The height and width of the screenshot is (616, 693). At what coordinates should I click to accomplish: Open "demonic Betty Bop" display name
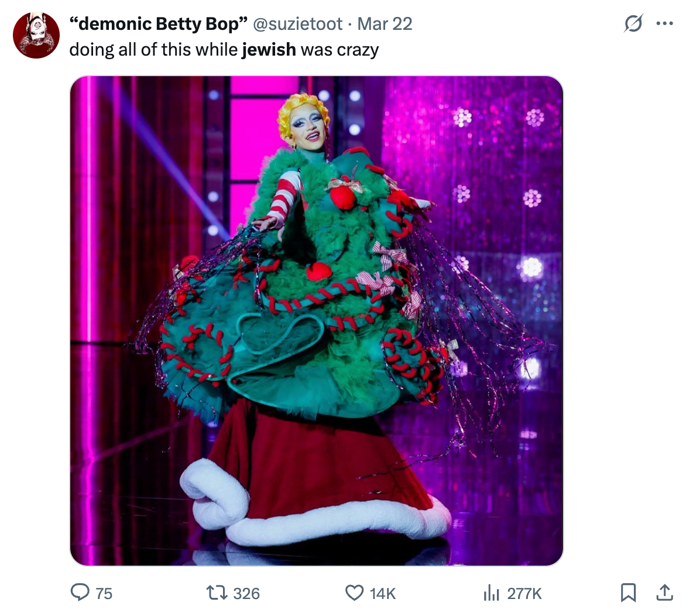pyautogui.click(x=158, y=24)
